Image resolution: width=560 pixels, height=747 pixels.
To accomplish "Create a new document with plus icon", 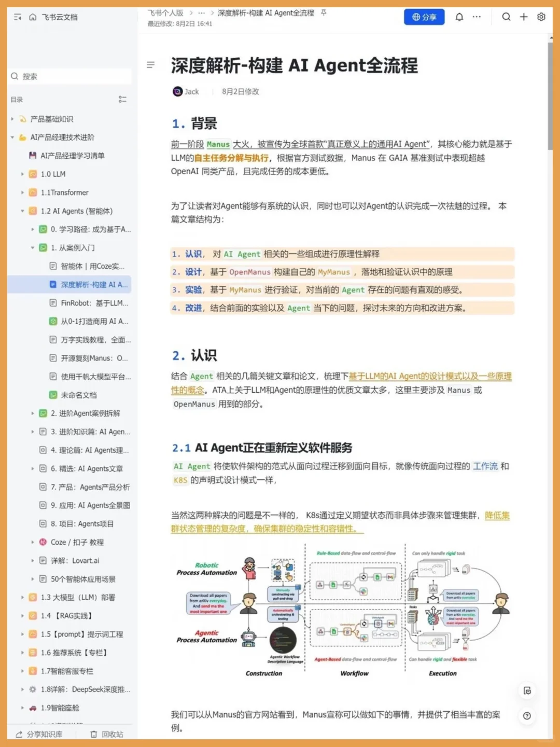I will [x=524, y=17].
